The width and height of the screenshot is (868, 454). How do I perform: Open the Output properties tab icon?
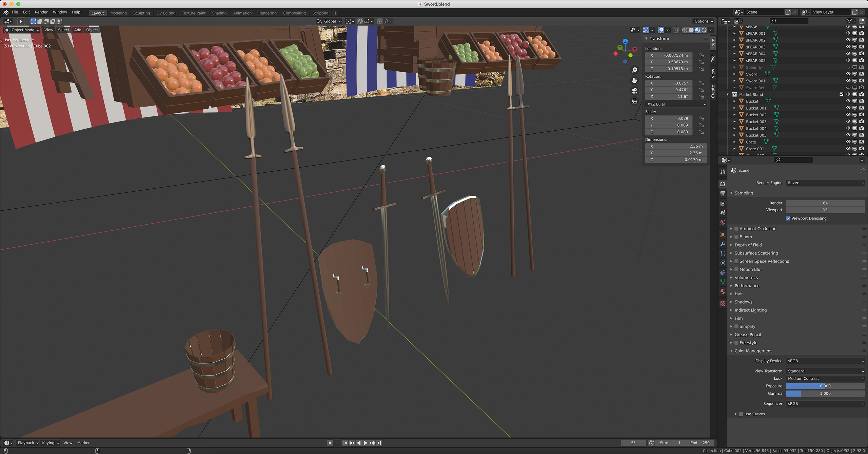pos(723,193)
